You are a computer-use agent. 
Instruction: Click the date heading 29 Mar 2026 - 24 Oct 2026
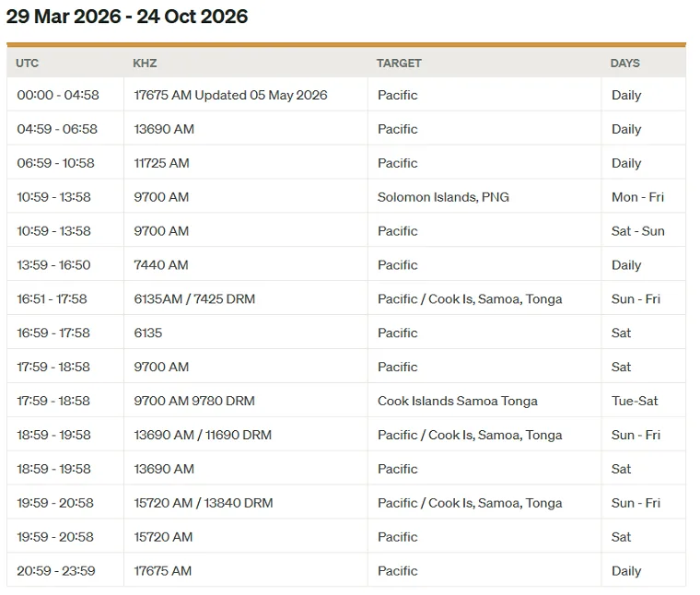[x=127, y=17]
